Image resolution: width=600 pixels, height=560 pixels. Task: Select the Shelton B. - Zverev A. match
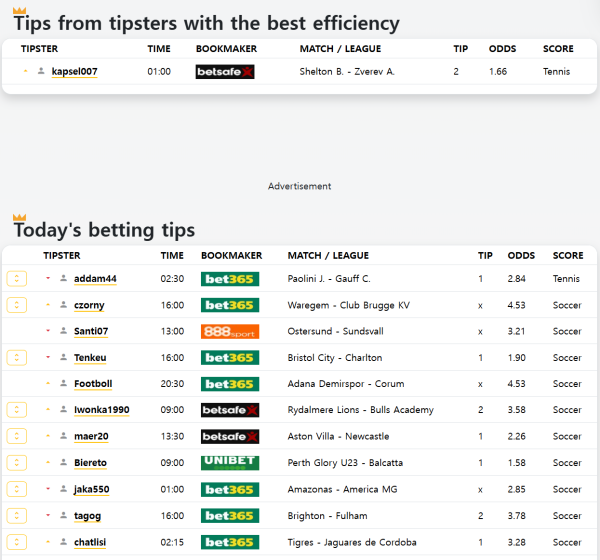[x=347, y=72]
